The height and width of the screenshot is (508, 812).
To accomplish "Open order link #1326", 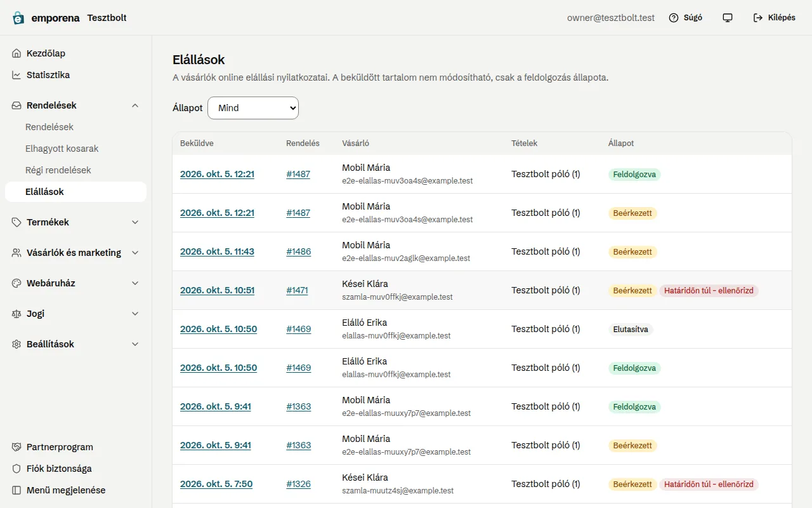I will coord(299,484).
